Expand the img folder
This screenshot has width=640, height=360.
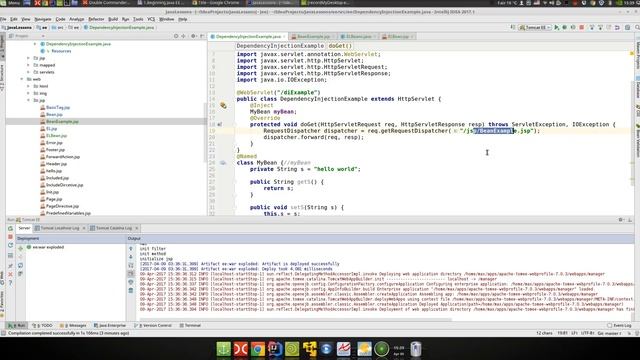click(x=29, y=93)
